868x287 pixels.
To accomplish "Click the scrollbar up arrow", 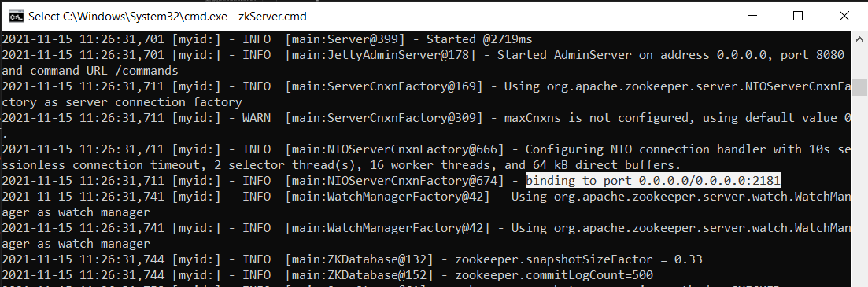I will [859, 39].
